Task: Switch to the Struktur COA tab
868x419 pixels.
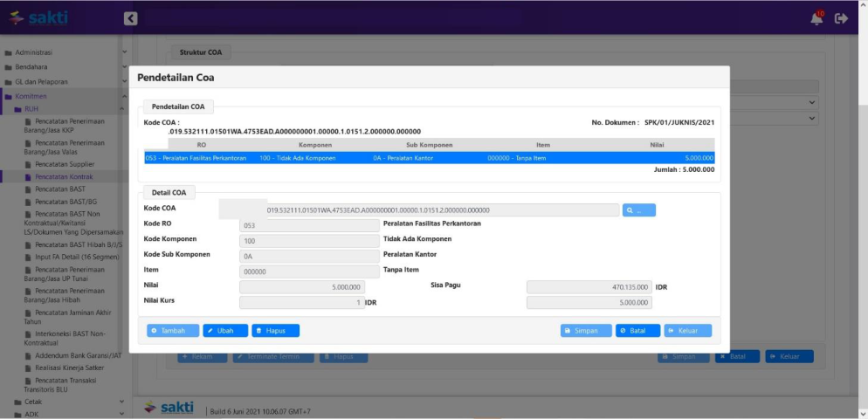Action: [200, 52]
